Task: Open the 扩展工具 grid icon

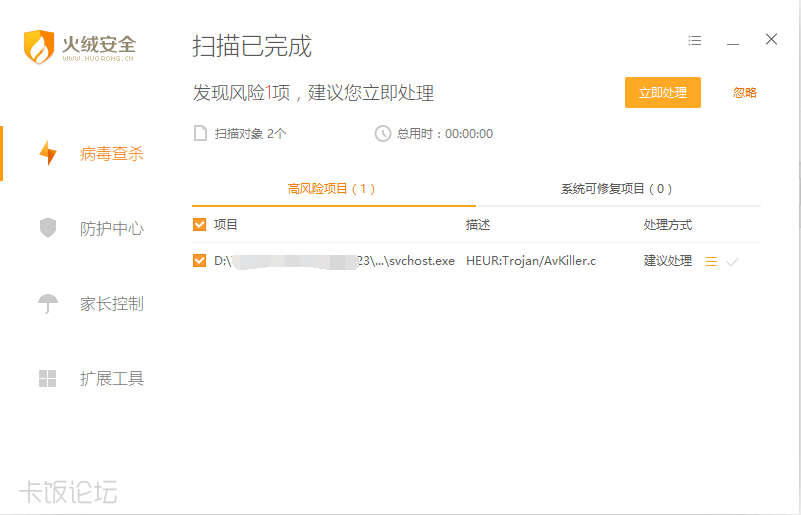Action: (x=48, y=378)
